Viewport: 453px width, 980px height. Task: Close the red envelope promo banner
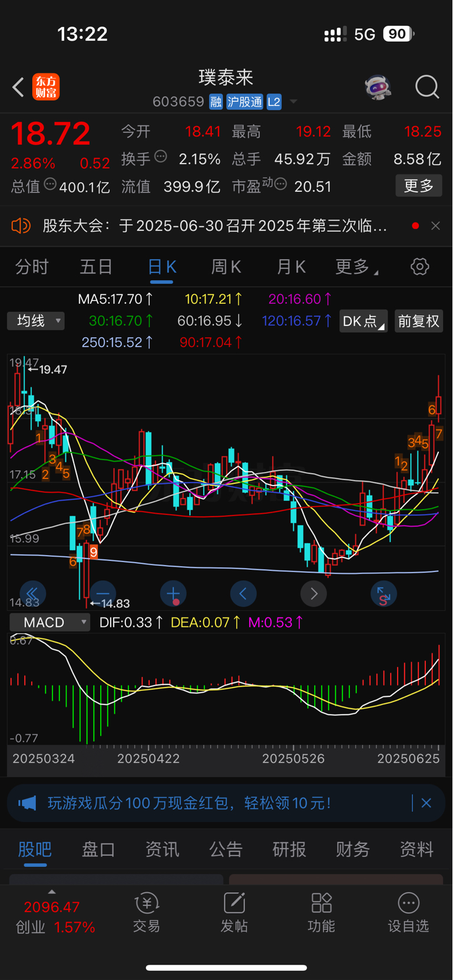(426, 803)
